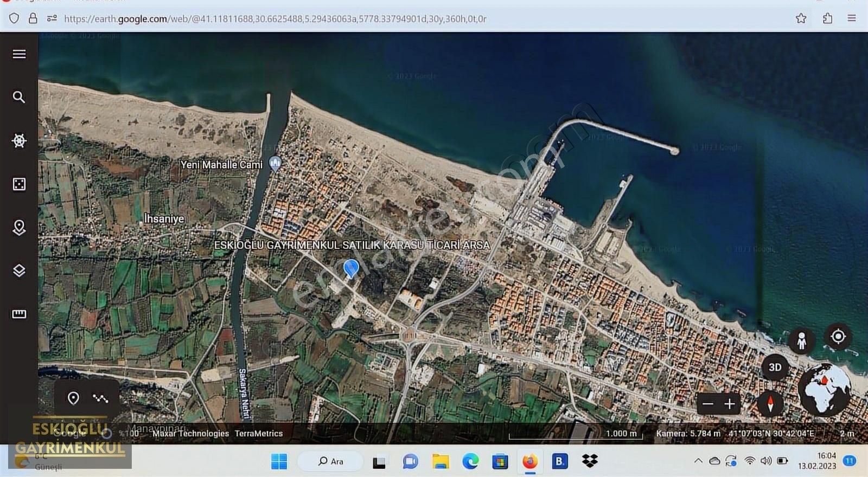Click the taskbar Ara search box
The width and height of the screenshot is (868, 477).
tap(331, 461)
